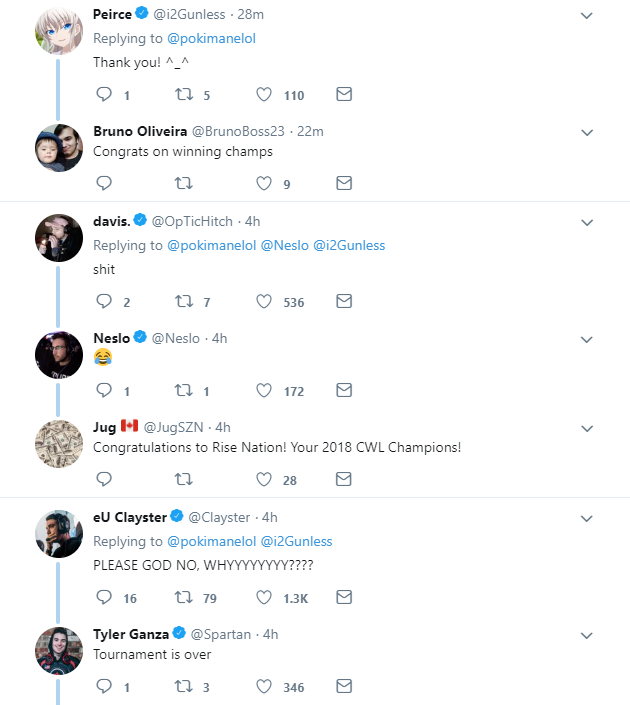630x705 pixels.
Task: Open the @pokimanelol mention in Peirce's reply
Action: [207, 38]
